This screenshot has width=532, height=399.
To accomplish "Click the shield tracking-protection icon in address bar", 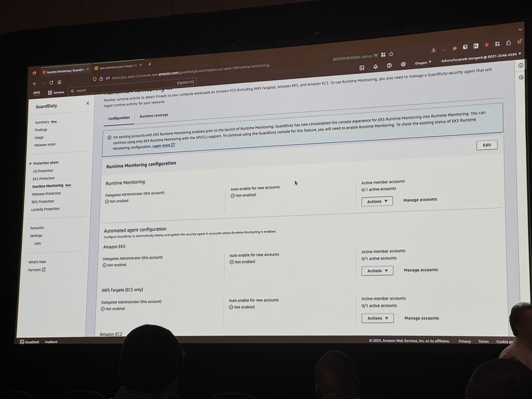I will (94, 79).
